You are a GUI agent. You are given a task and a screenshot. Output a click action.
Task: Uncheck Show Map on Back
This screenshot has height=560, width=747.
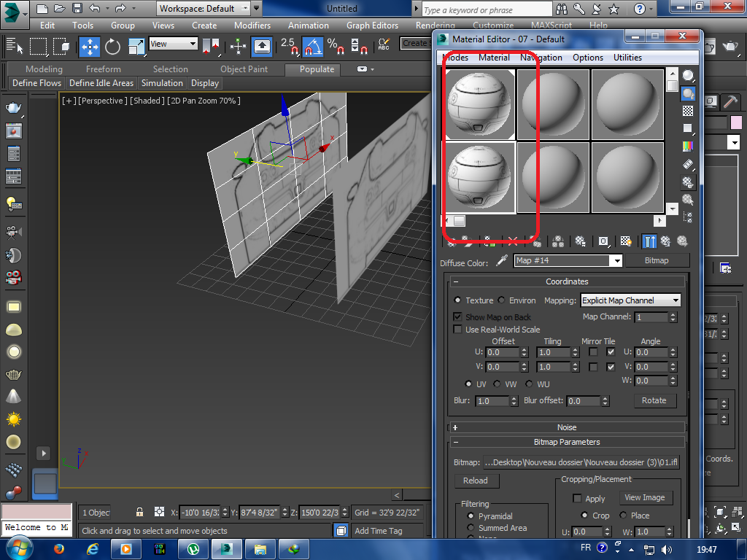[458, 316]
